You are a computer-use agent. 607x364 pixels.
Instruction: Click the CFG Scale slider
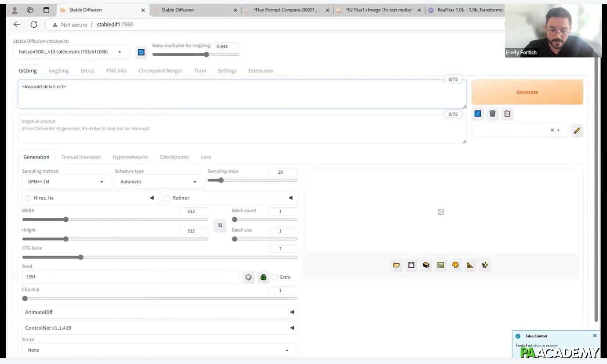(x=160, y=257)
